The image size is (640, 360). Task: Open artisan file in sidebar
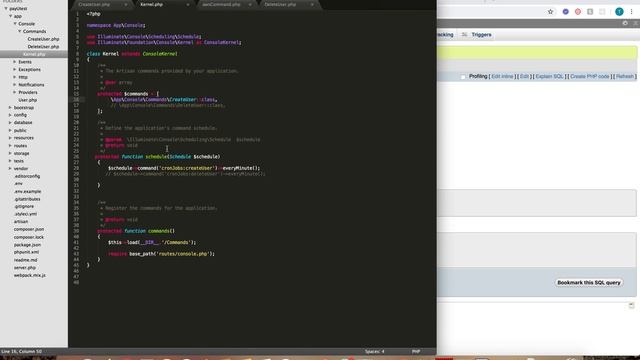click(x=21, y=222)
